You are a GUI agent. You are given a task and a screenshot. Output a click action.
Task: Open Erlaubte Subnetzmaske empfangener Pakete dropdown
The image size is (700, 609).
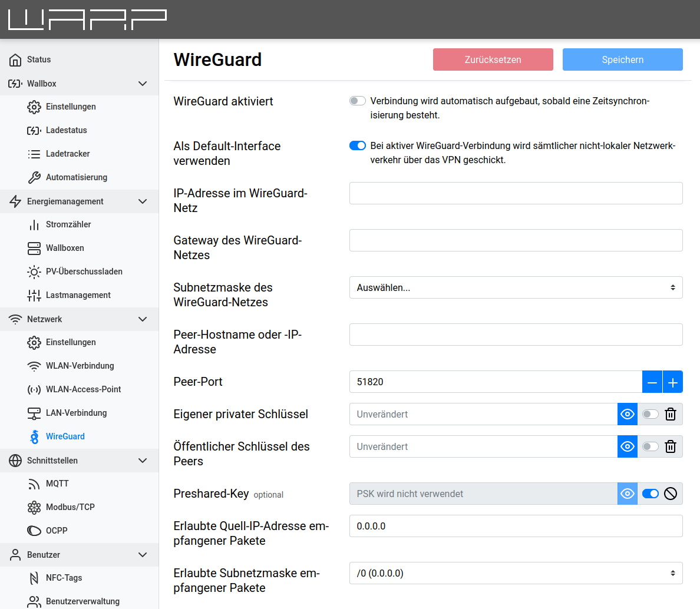516,573
